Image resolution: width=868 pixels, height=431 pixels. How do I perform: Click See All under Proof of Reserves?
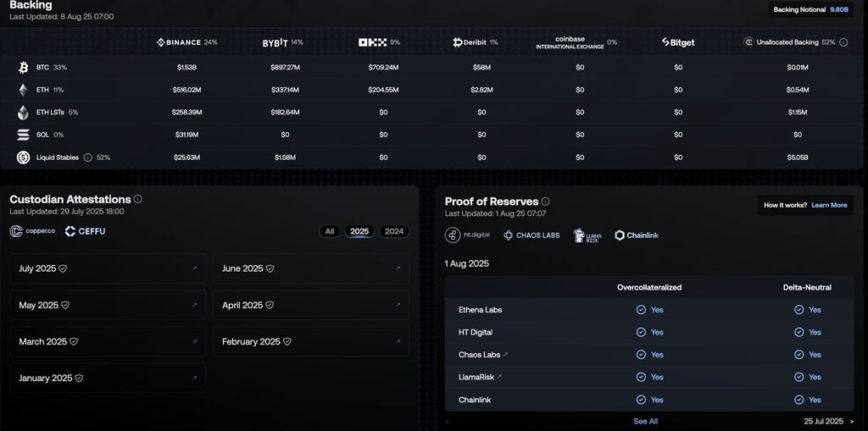(645, 422)
